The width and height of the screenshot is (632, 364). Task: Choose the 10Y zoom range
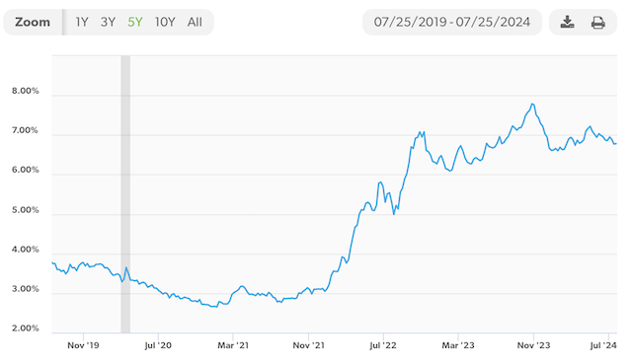tap(165, 22)
